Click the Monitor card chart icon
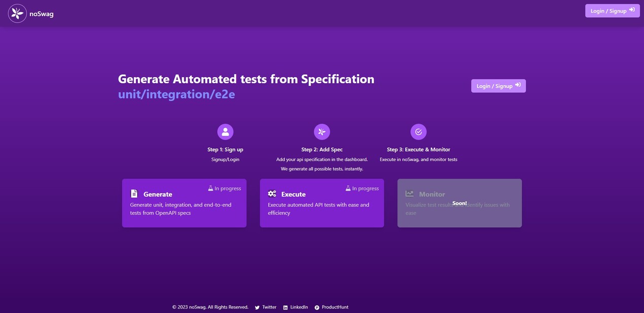The width and height of the screenshot is (644, 313). 410,194
